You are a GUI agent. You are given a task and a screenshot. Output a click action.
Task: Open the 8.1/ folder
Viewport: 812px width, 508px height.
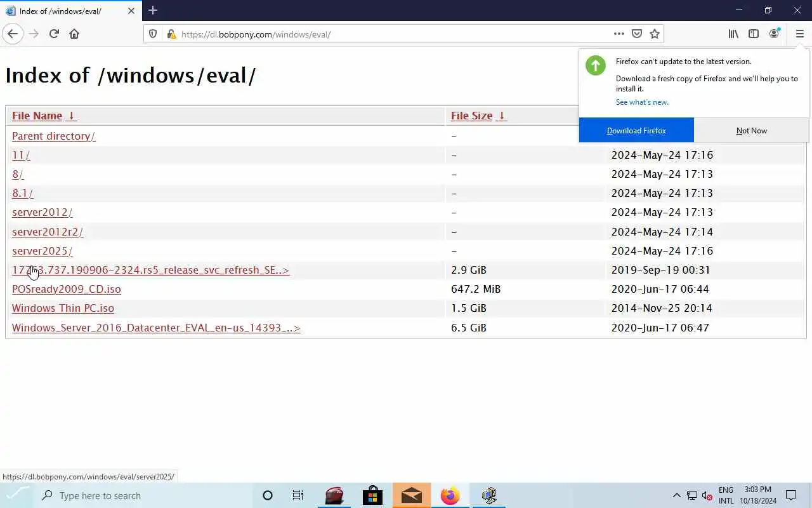(x=22, y=193)
